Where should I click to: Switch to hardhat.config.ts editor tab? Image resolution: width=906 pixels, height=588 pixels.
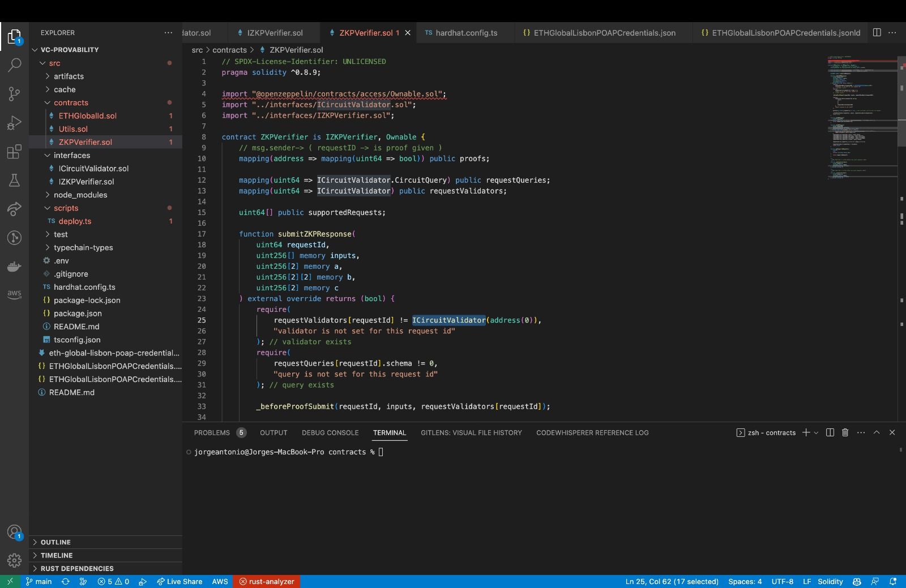click(465, 33)
